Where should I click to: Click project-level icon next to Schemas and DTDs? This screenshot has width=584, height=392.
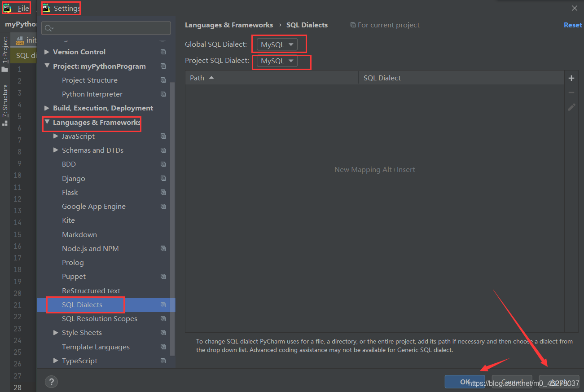163,150
